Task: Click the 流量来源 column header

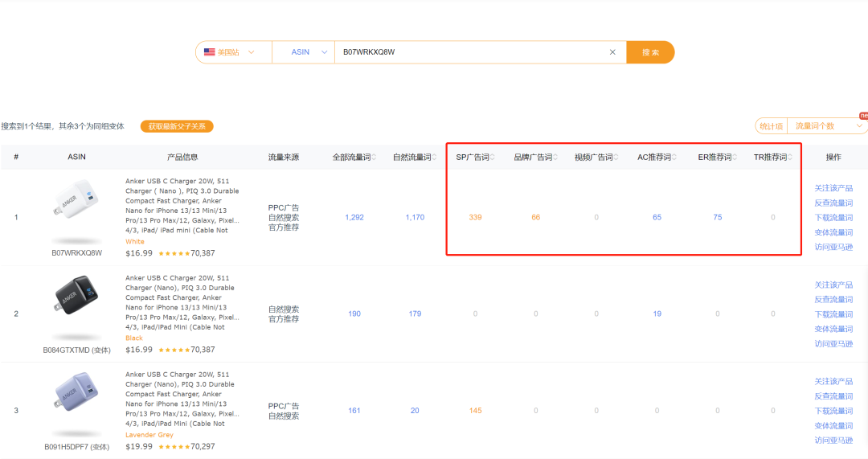Action: pos(284,158)
